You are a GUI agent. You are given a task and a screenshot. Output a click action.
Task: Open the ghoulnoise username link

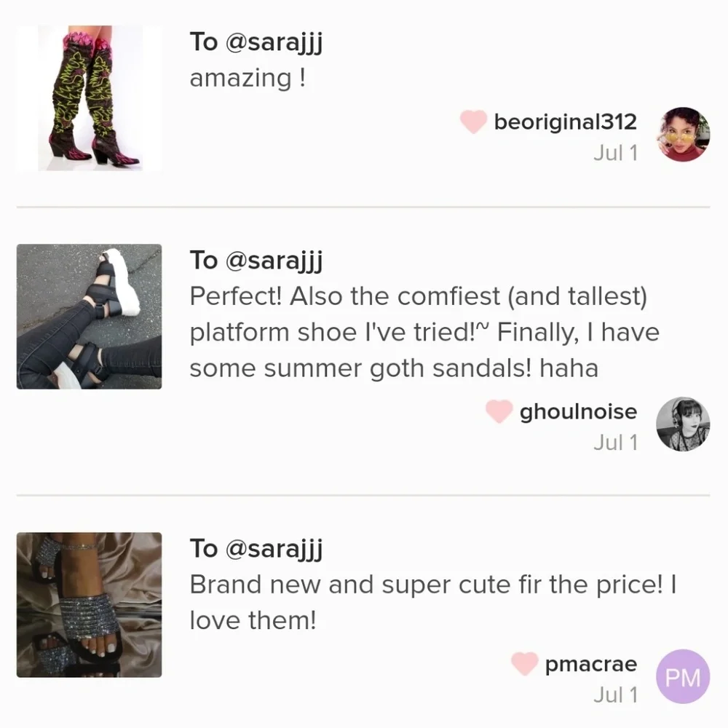(x=578, y=412)
